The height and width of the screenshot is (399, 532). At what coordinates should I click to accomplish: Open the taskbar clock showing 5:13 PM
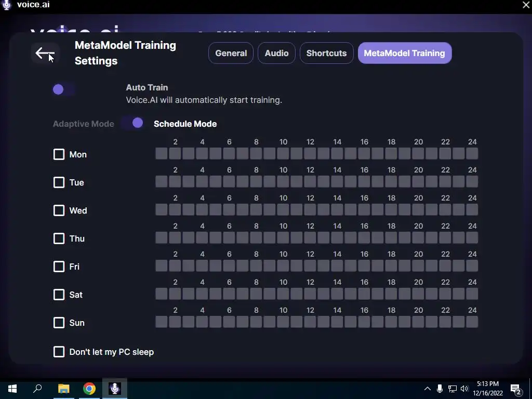[487, 389]
